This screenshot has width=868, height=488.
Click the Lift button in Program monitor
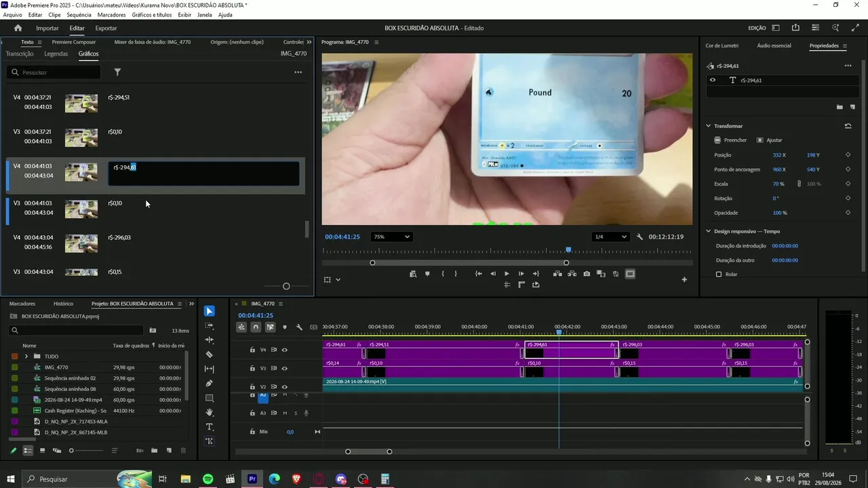pyautogui.click(x=557, y=274)
